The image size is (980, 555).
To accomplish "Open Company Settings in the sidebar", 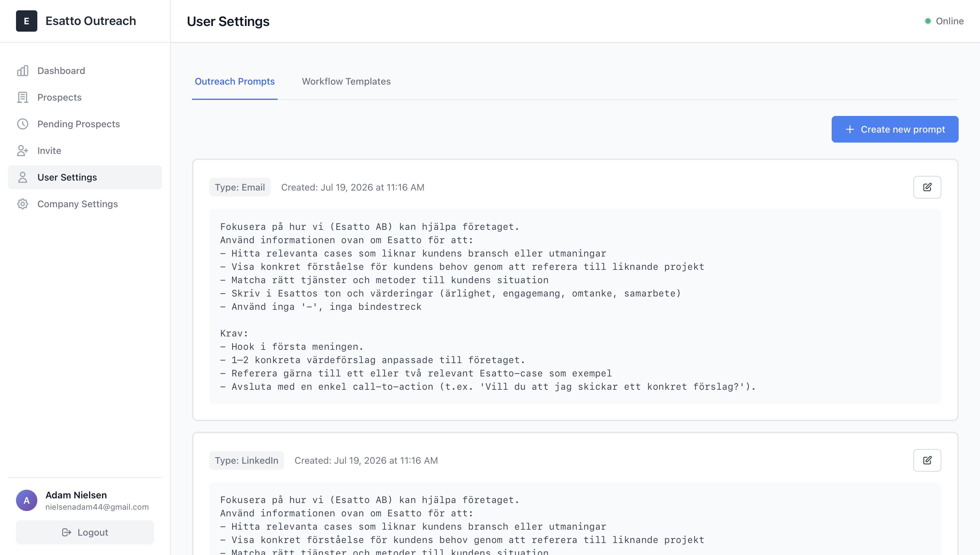I will click(x=85, y=204).
